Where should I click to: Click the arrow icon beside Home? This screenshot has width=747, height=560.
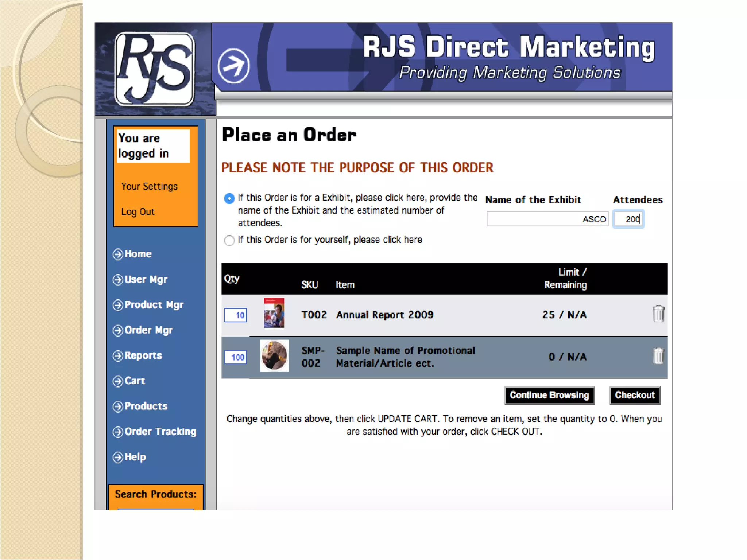pyautogui.click(x=117, y=254)
